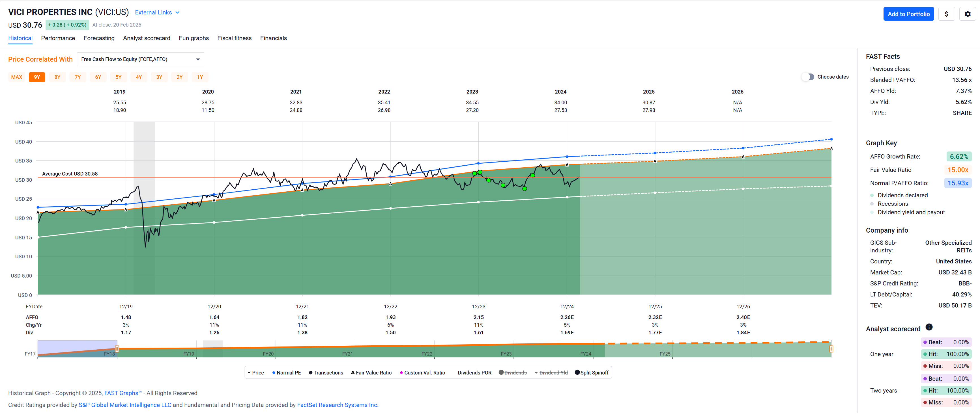
Task: Click the Analyst scorecard info icon
Action: [x=929, y=327]
